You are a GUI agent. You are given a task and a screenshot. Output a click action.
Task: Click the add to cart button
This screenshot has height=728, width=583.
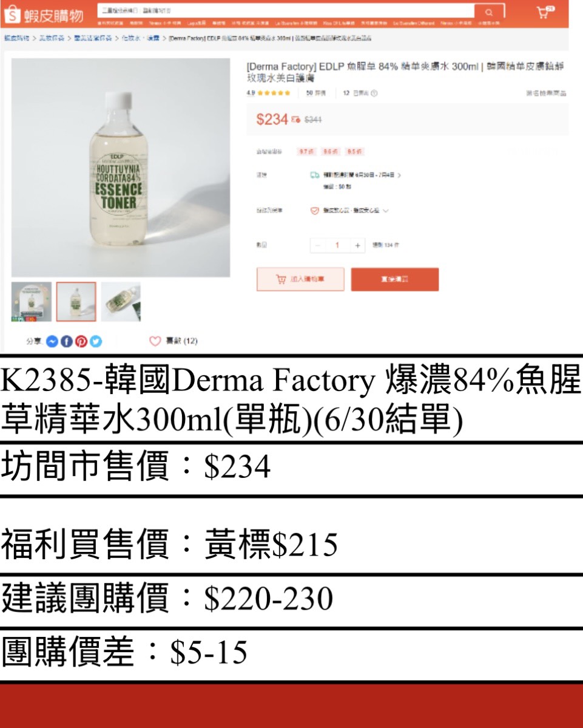[x=300, y=279]
